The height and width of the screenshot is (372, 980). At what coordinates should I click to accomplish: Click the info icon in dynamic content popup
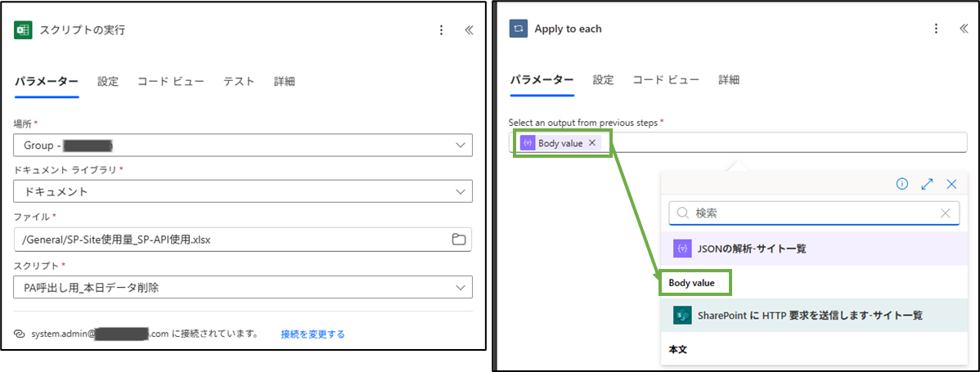[901, 183]
